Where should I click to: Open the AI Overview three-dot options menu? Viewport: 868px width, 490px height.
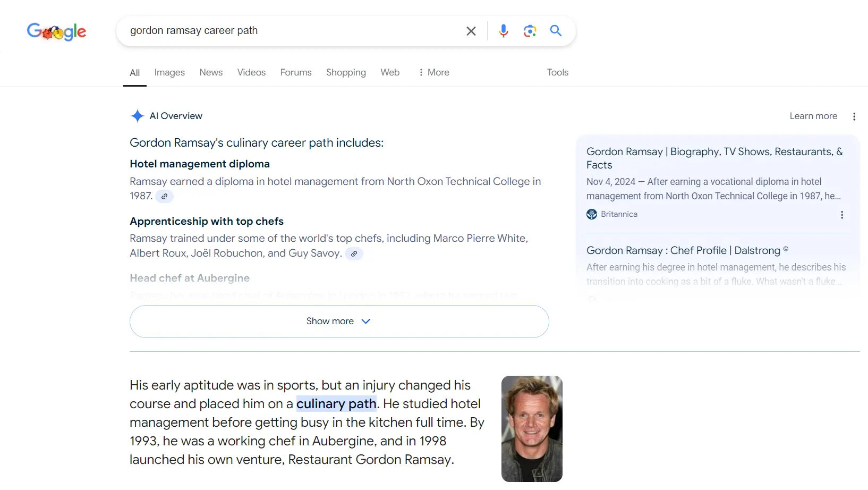coord(854,116)
